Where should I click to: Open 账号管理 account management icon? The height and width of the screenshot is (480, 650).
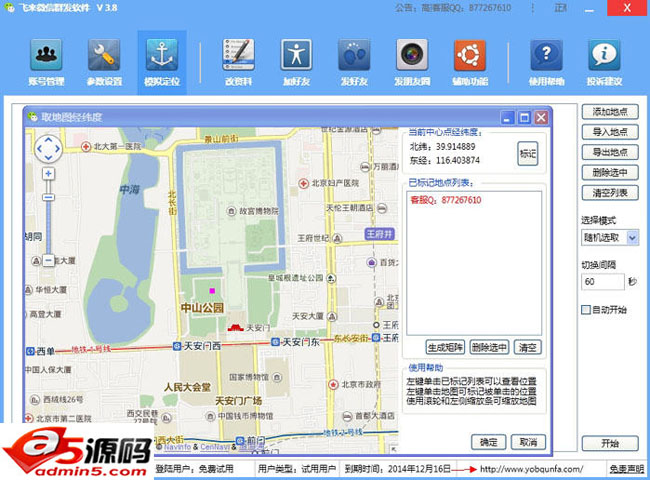pos(46,55)
